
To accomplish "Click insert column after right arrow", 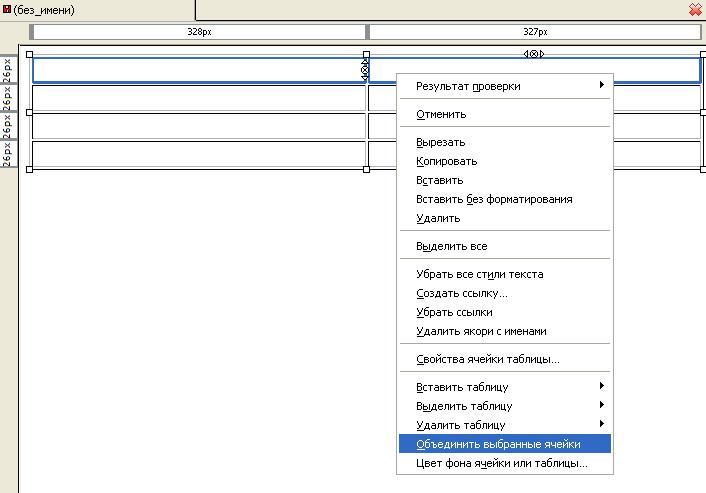I will 542,54.
